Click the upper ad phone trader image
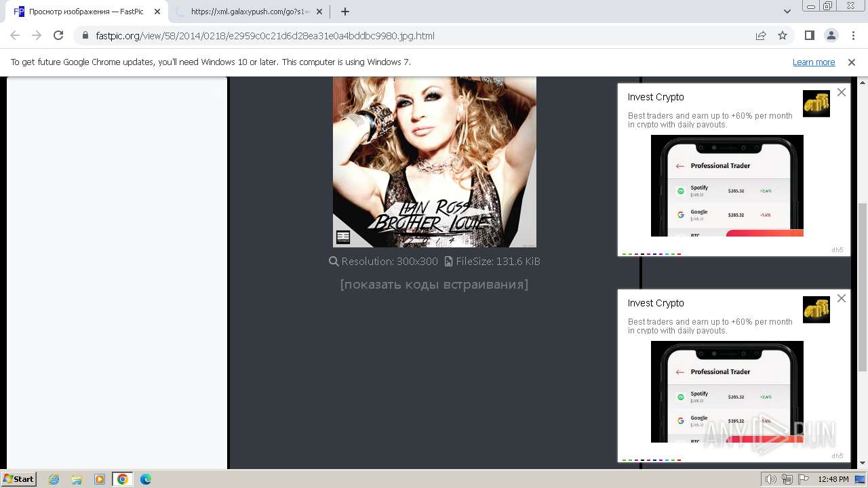Image resolution: width=868 pixels, height=488 pixels. pos(727,186)
